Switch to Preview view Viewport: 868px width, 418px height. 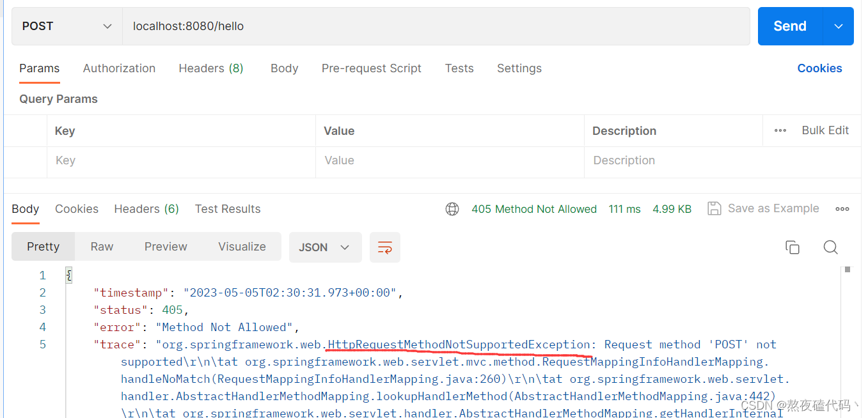166,247
